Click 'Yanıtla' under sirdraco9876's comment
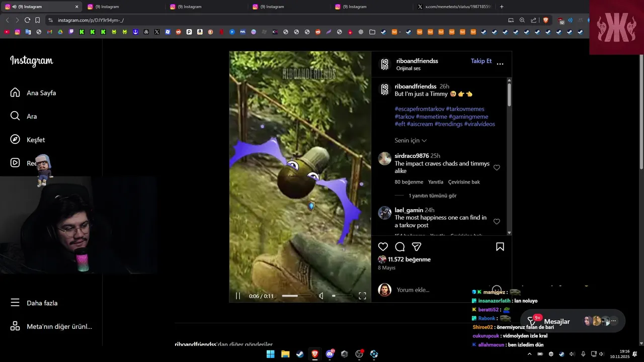The width and height of the screenshot is (644, 362). click(436, 182)
